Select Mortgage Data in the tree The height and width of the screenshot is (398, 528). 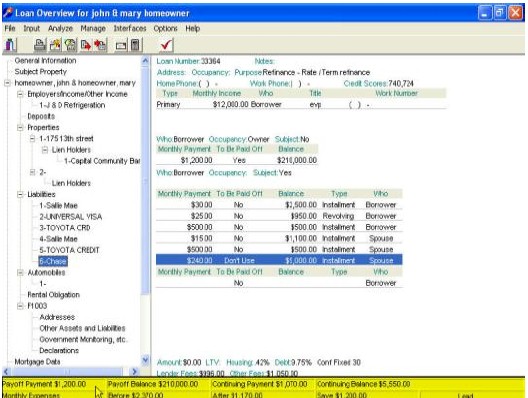coord(37,361)
